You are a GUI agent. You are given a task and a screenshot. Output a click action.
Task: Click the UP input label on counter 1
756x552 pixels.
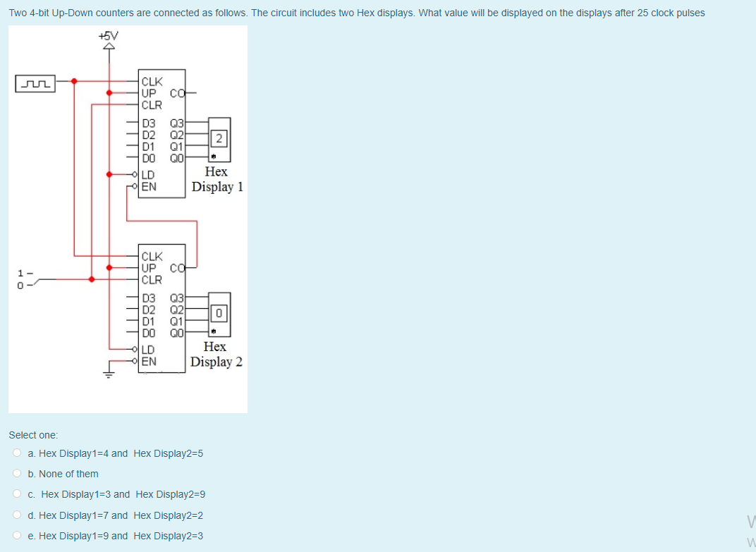pyautogui.click(x=148, y=91)
